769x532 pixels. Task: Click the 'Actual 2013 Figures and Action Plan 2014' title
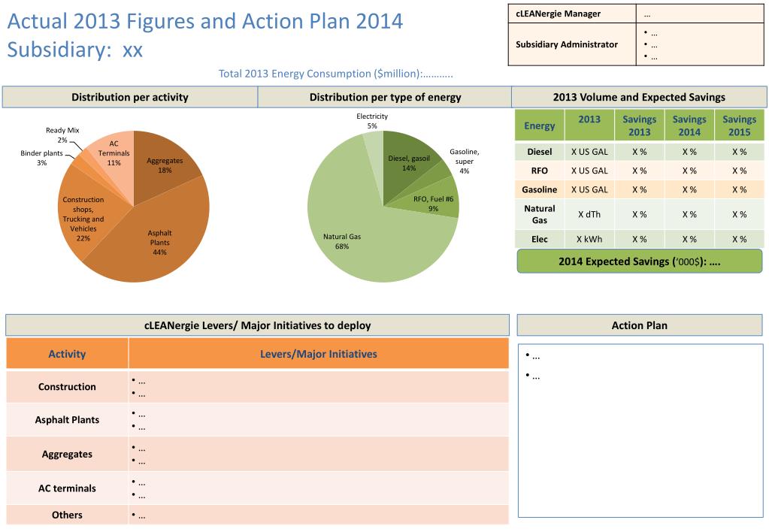[x=205, y=21]
